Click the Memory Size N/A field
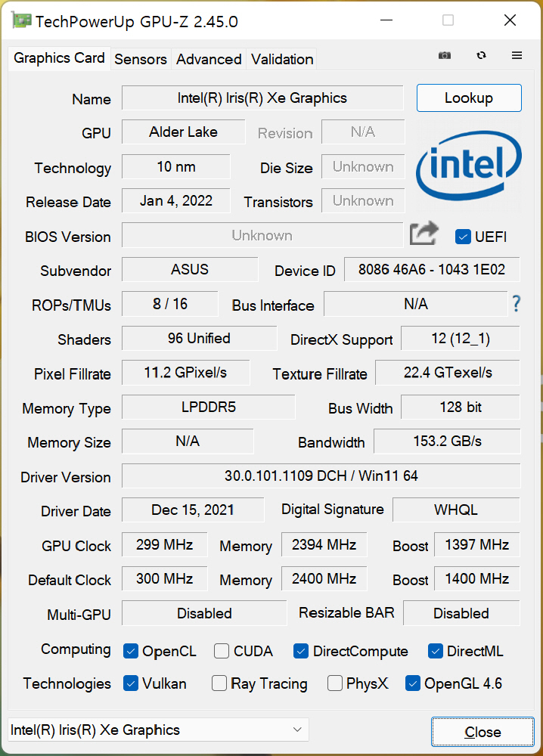 click(188, 442)
